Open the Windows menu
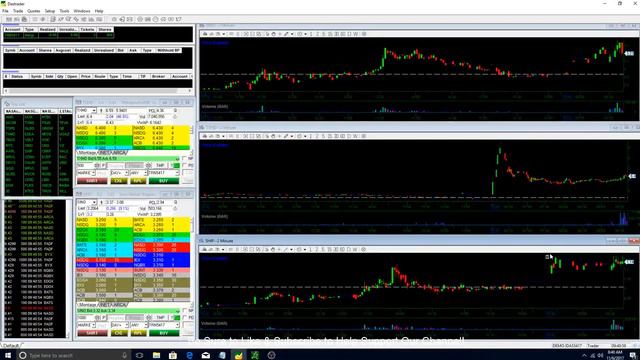This screenshot has height=360, width=640. click(x=82, y=11)
